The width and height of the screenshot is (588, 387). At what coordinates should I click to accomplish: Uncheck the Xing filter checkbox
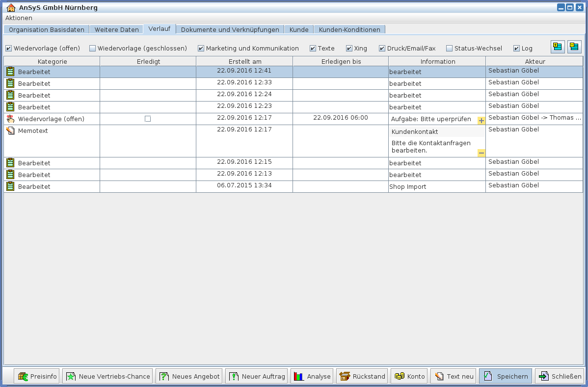(349, 49)
